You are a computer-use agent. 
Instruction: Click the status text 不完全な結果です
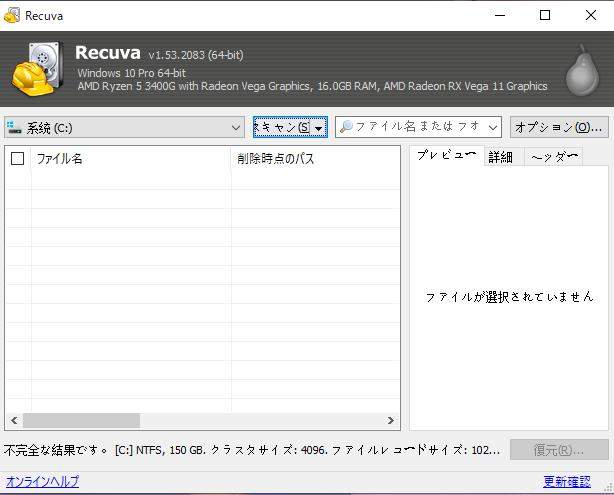[56, 450]
